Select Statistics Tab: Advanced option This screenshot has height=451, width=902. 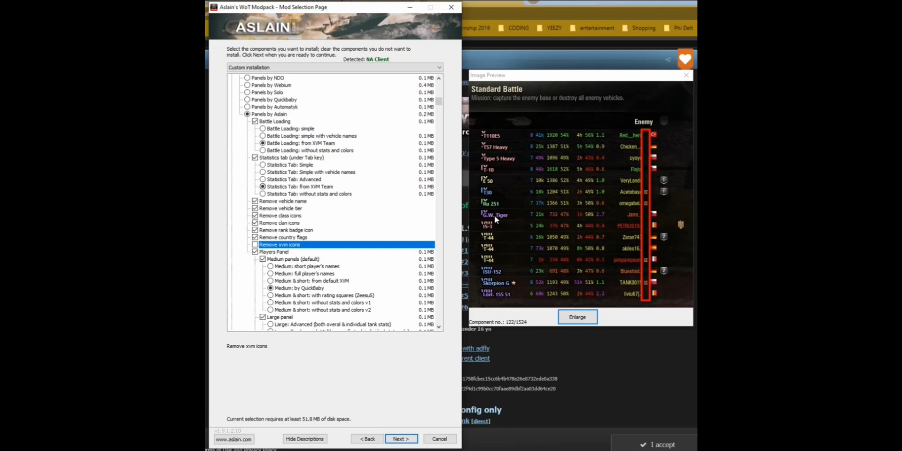(x=263, y=179)
